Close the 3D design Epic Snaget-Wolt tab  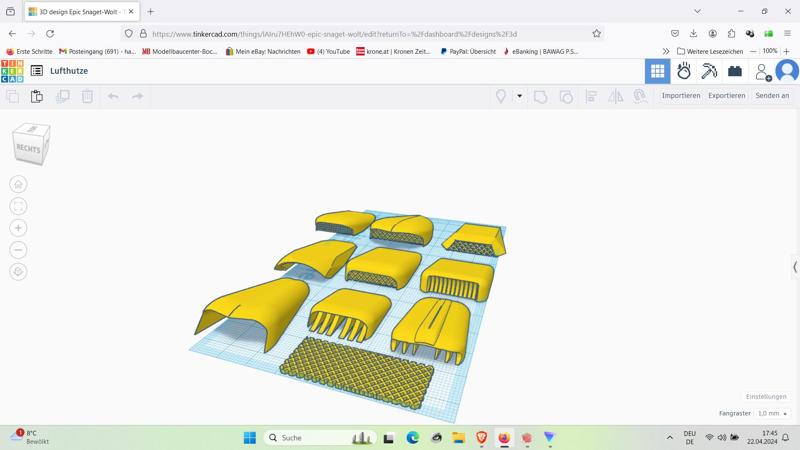click(x=131, y=11)
